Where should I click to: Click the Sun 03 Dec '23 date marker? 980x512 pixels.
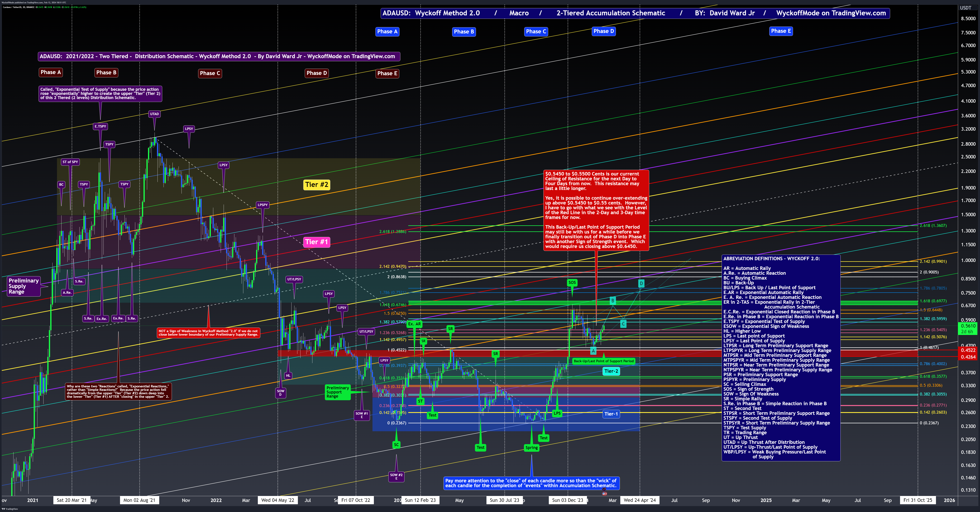click(568, 500)
